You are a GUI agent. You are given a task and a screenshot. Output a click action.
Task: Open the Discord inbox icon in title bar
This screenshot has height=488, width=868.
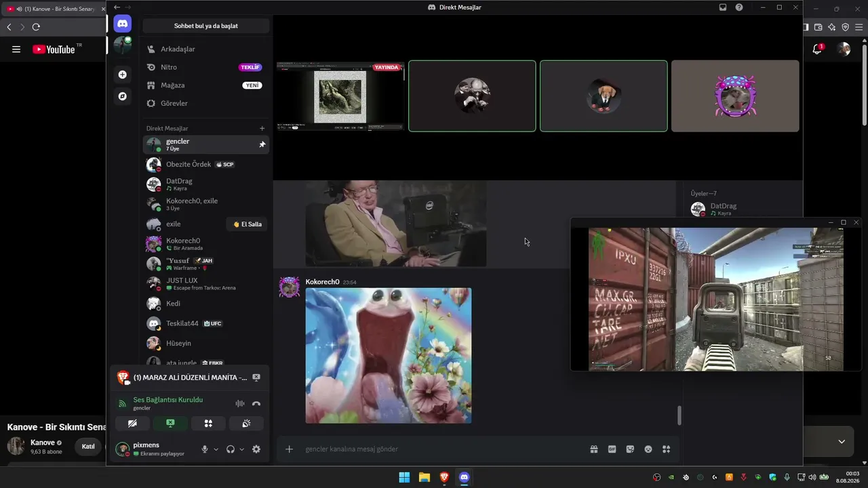(723, 7)
